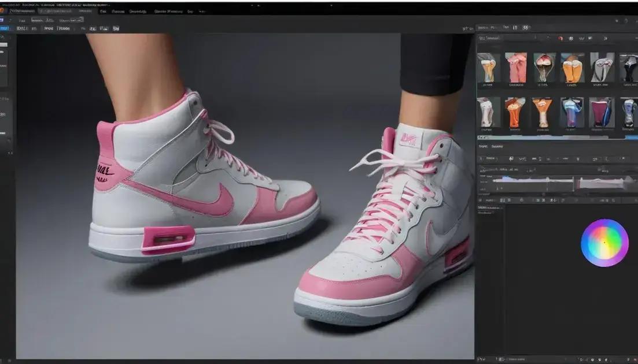Click the pink air unit on the left sneaker's heel
This screenshot has height=364, width=638.
pos(168,240)
